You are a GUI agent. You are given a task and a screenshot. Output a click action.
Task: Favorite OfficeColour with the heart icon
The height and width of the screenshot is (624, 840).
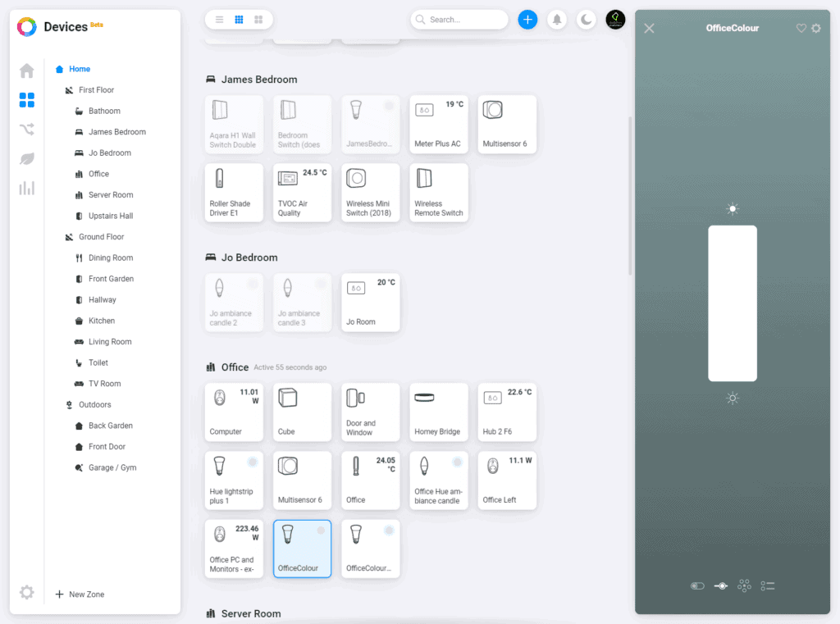[x=801, y=29]
